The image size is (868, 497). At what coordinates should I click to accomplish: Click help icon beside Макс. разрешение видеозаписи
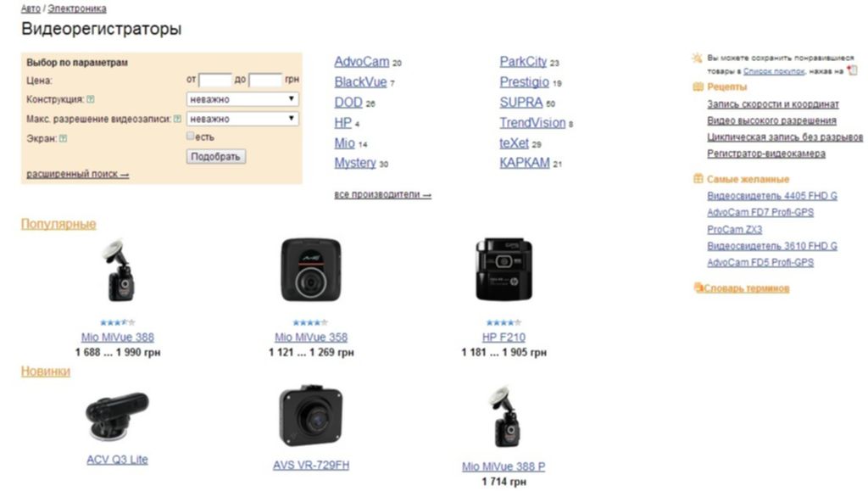tap(177, 119)
